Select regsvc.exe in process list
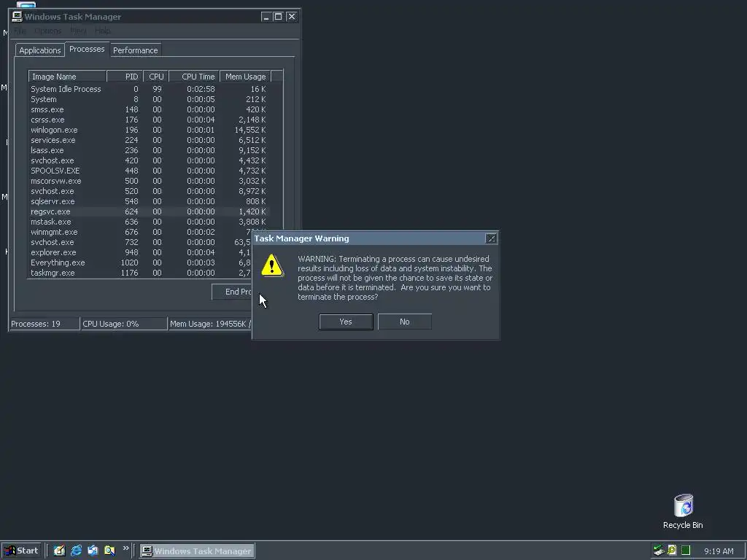747x560 pixels. click(149, 212)
